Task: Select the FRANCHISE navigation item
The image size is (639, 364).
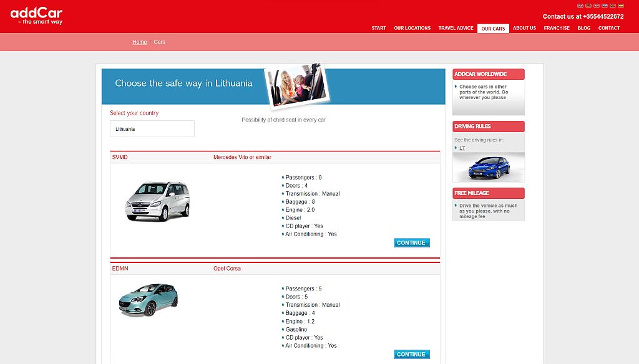Action: pos(556,28)
